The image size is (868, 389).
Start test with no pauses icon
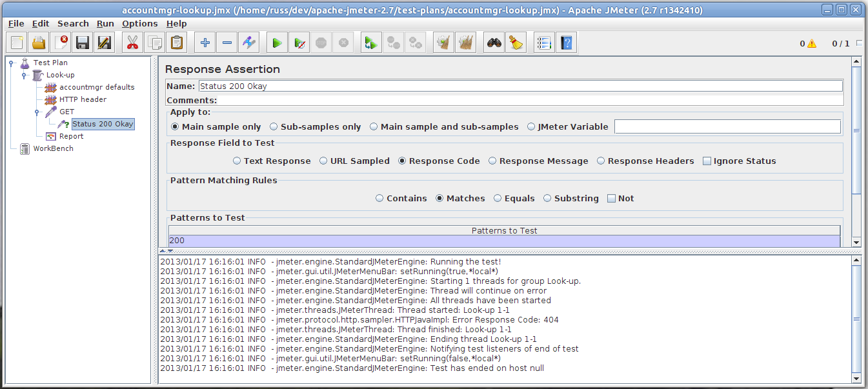[x=299, y=43]
